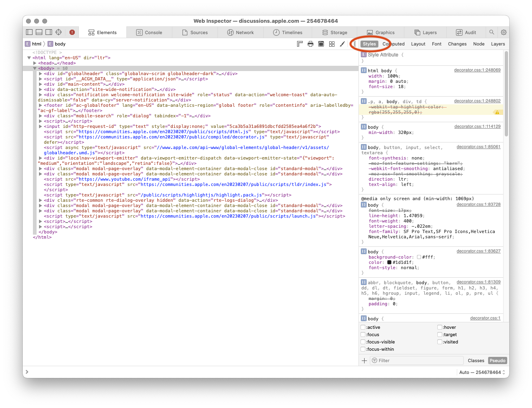Expand the main-content div
This screenshot has height=408, width=532.
[x=41, y=84]
